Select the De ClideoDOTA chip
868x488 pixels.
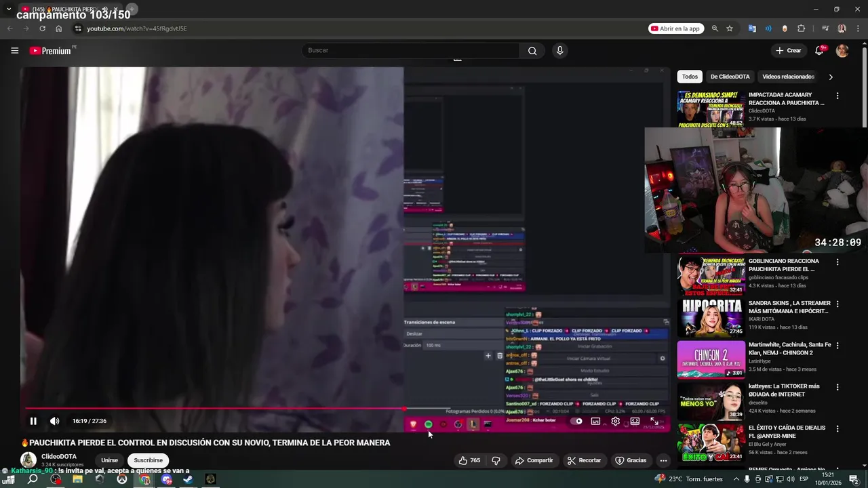(x=730, y=77)
